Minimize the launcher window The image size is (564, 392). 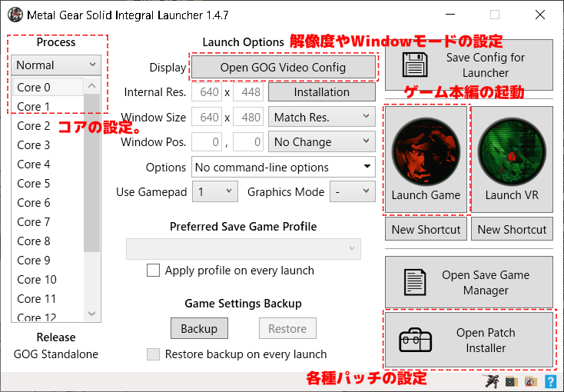pos(450,15)
